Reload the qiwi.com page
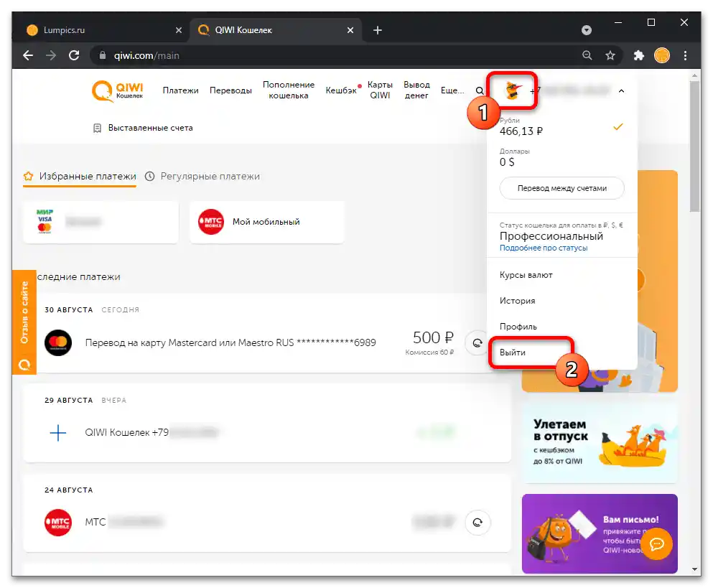Image resolution: width=713 pixels, height=588 pixels. (x=74, y=55)
